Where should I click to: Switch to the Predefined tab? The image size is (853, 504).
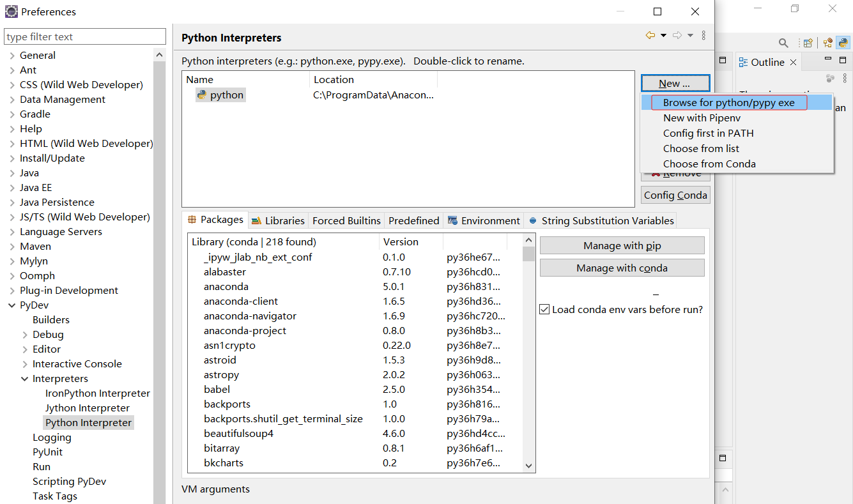414,220
